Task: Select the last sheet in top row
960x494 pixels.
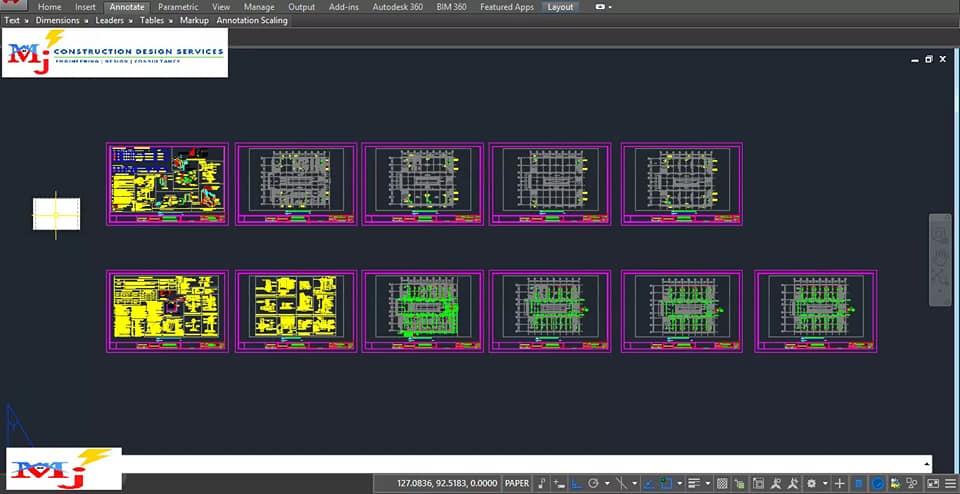Action: [681, 184]
